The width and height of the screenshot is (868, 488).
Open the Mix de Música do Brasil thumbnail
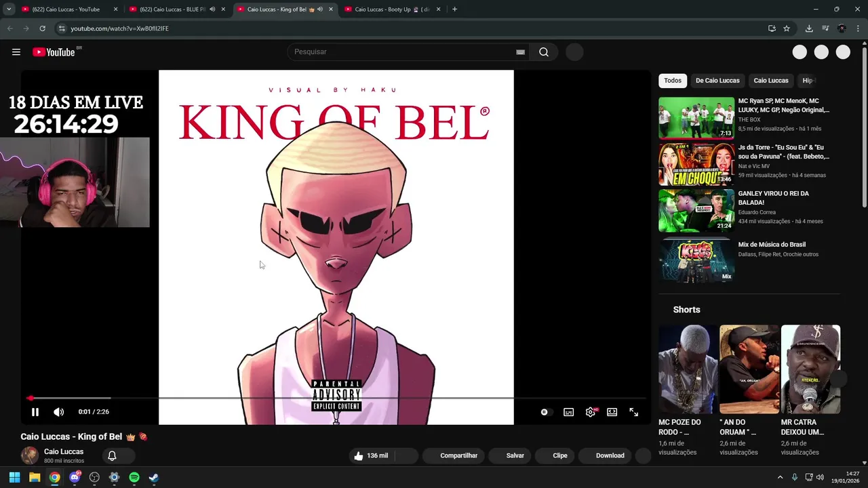tap(696, 260)
